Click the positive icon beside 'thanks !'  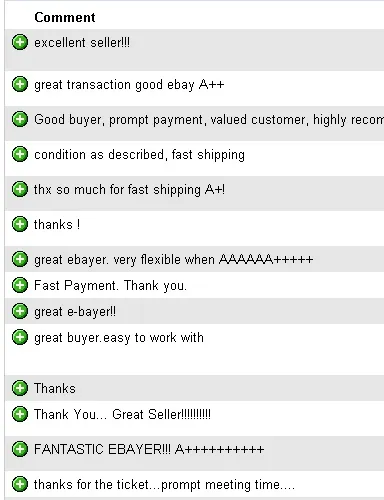[x=20, y=224]
